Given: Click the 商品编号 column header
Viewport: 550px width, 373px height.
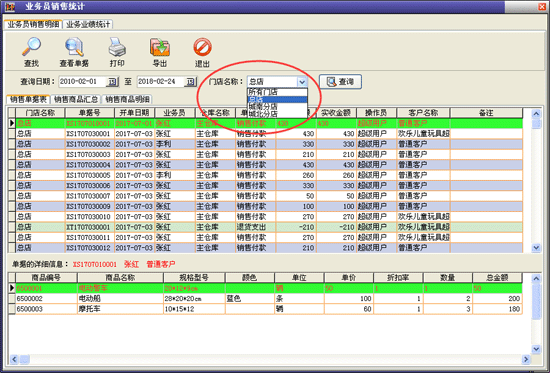Looking at the screenshot, I should click(46, 278).
